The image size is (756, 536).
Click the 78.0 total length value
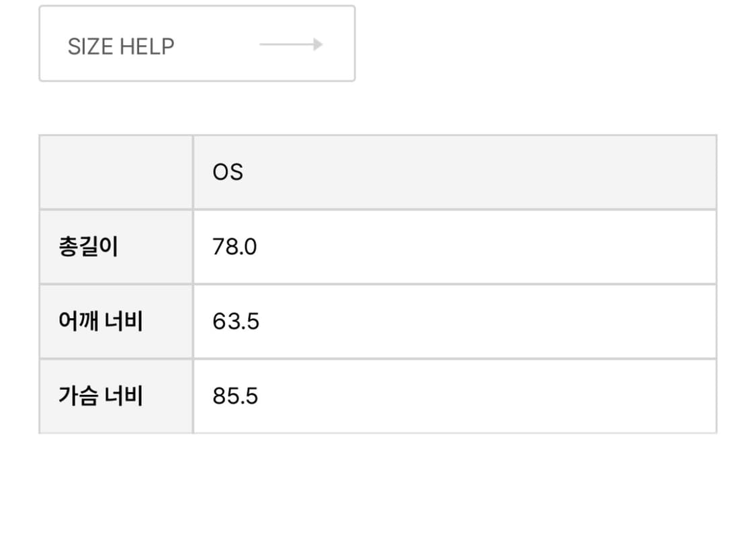pos(235,247)
